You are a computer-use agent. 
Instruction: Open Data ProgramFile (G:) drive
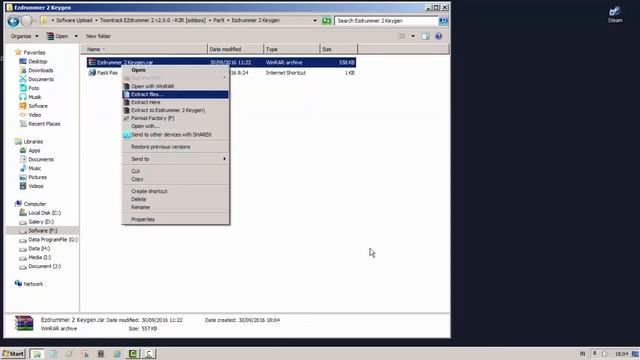(x=53, y=240)
